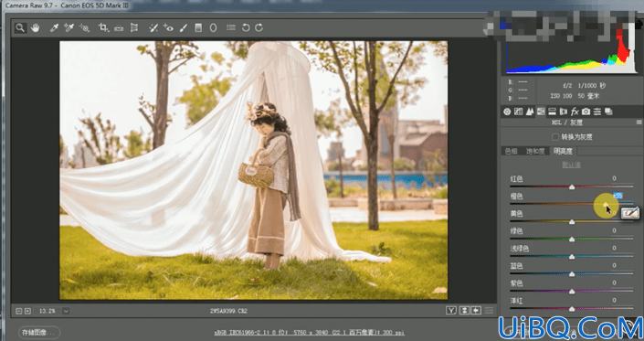Select the Spot Removal tool
Viewport: 644px width, 341px height.
tap(153, 28)
